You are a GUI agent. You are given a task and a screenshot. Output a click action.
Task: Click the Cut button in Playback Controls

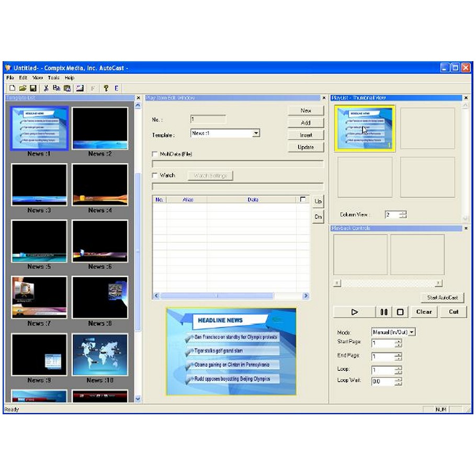[x=454, y=312]
